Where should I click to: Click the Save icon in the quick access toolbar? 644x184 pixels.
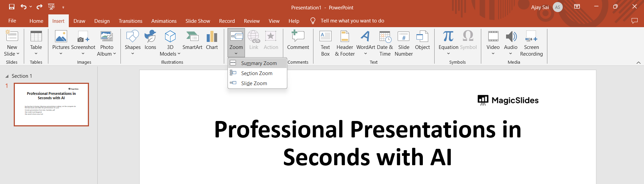(x=12, y=7)
